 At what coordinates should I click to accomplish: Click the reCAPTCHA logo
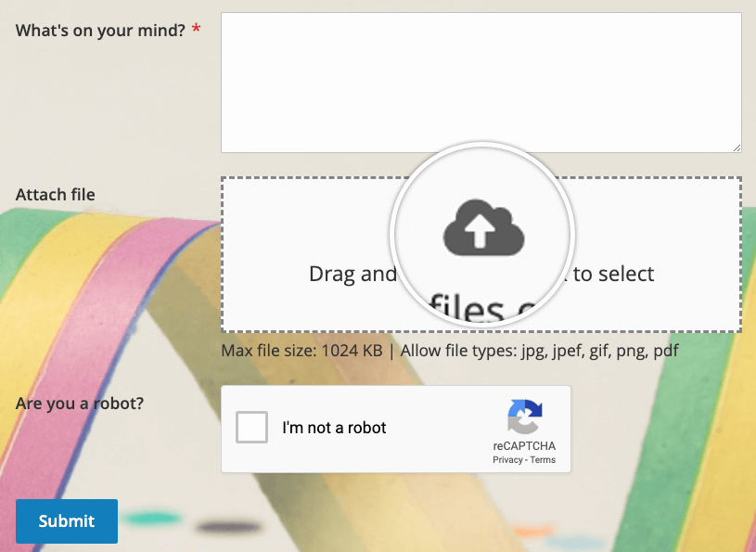point(524,417)
